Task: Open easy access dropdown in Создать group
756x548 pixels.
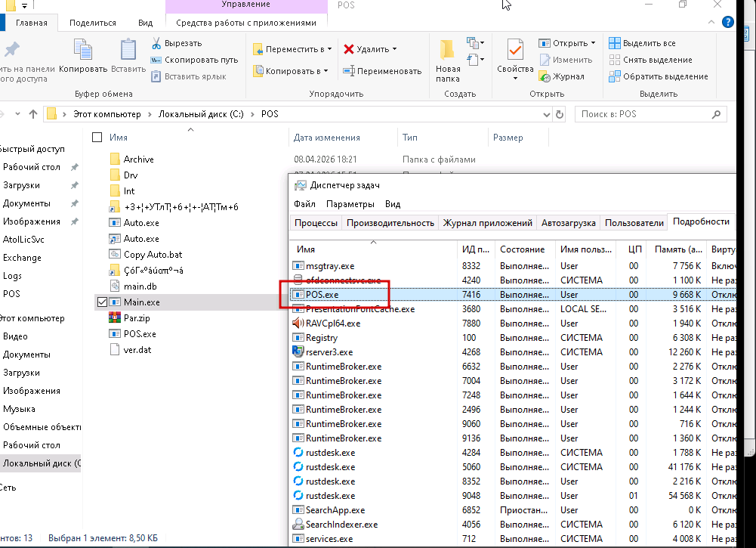Action: pos(475,60)
